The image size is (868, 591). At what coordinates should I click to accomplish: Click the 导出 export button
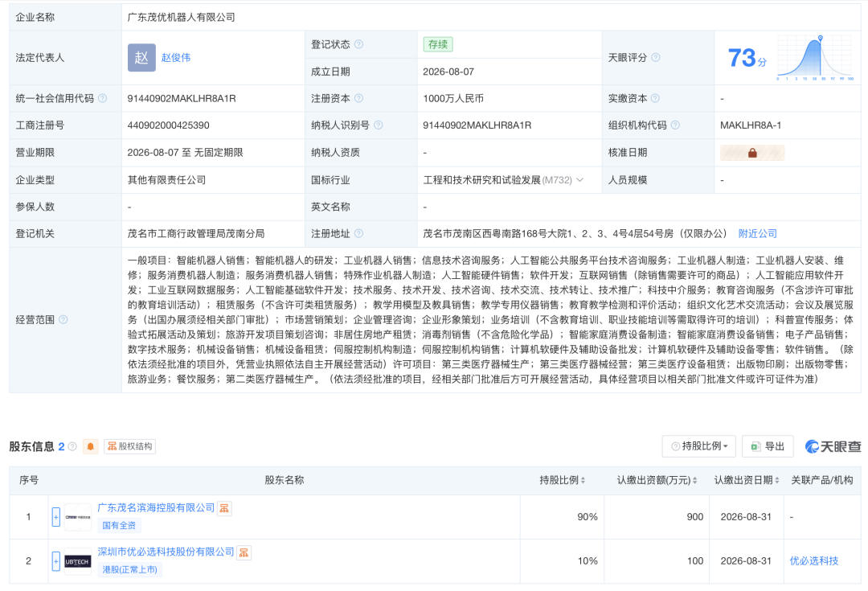(768, 446)
